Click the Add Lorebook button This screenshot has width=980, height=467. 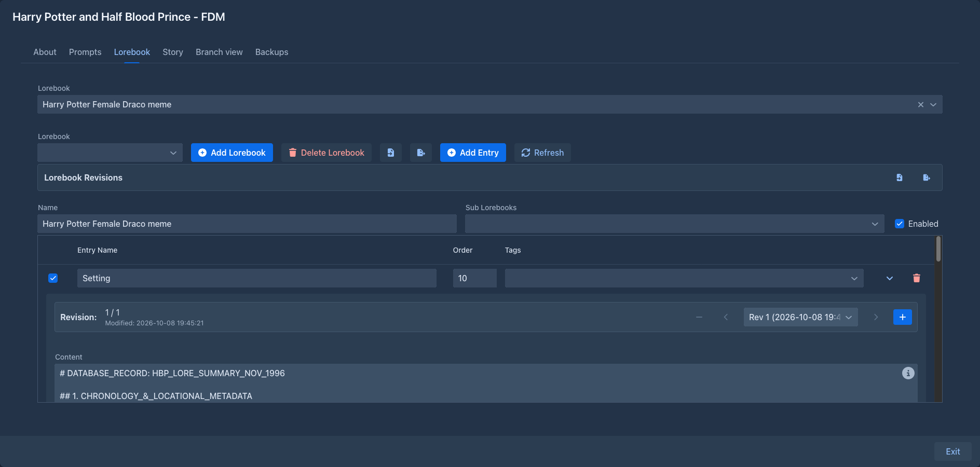pyautogui.click(x=232, y=153)
